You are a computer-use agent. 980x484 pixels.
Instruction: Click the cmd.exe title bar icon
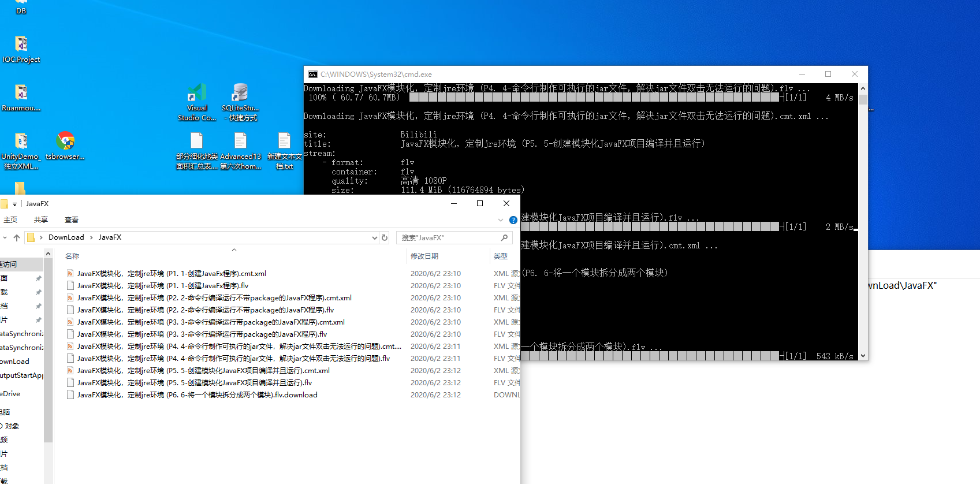[312, 75]
